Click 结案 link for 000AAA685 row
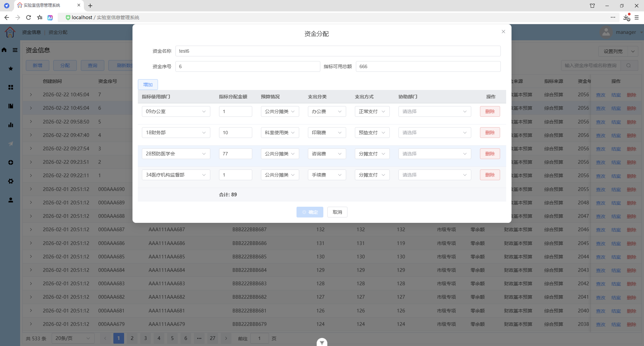644x346 pixels. [616, 257]
